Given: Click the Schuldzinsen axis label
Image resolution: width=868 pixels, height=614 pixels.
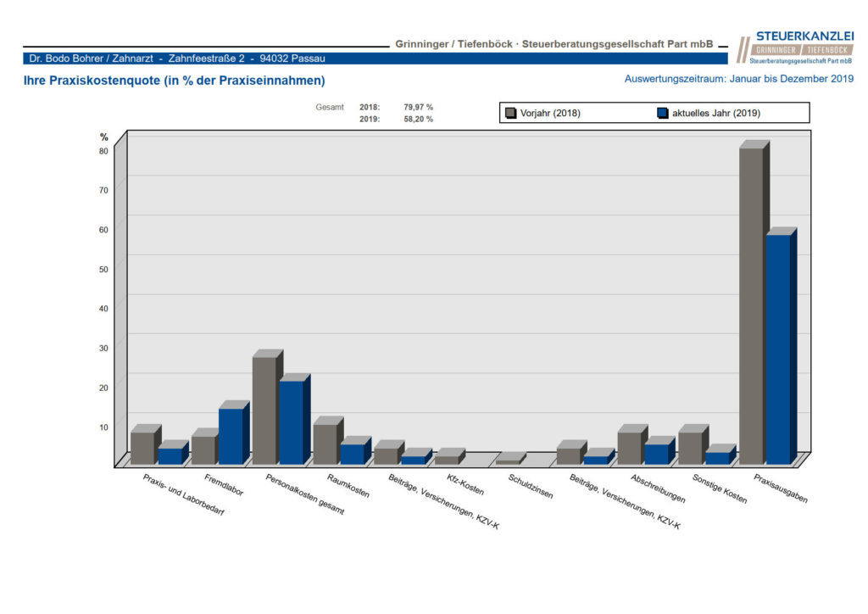Looking at the screenshot, I should pos(531,486).
